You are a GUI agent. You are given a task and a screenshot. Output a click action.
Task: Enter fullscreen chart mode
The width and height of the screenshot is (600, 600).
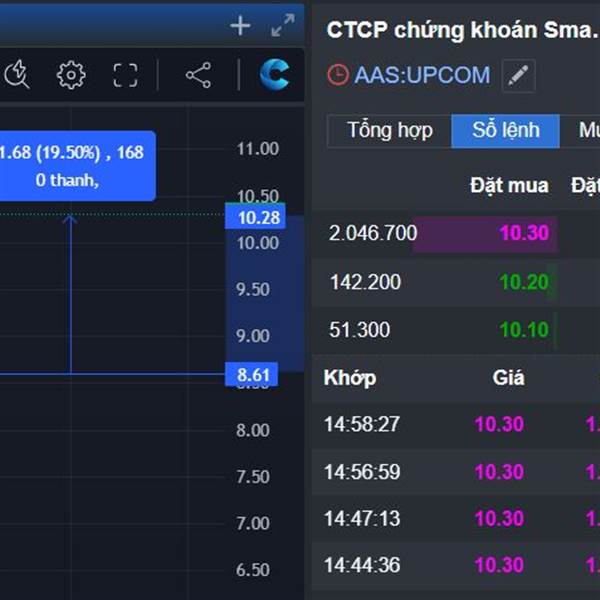point(125,75)
